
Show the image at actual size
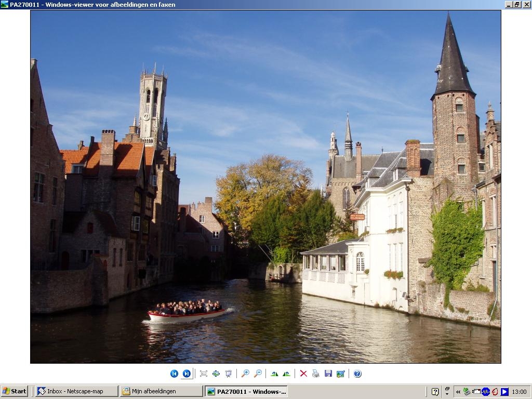(216, 374)
